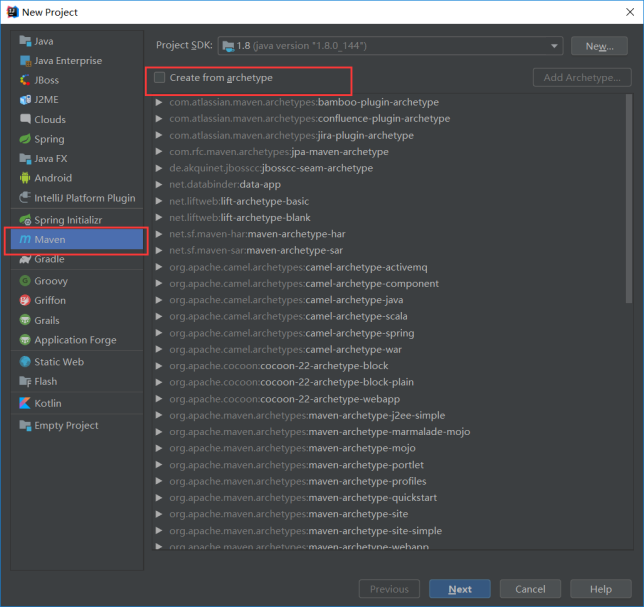
Task: Click the Next button
Action: click(460, 589)
